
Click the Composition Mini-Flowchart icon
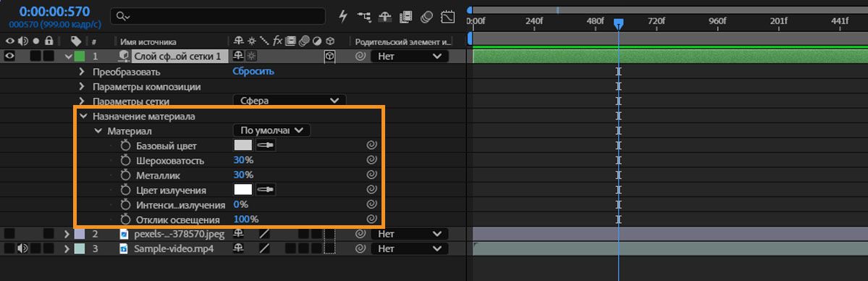pyautogui.click(x=363, y=17)
